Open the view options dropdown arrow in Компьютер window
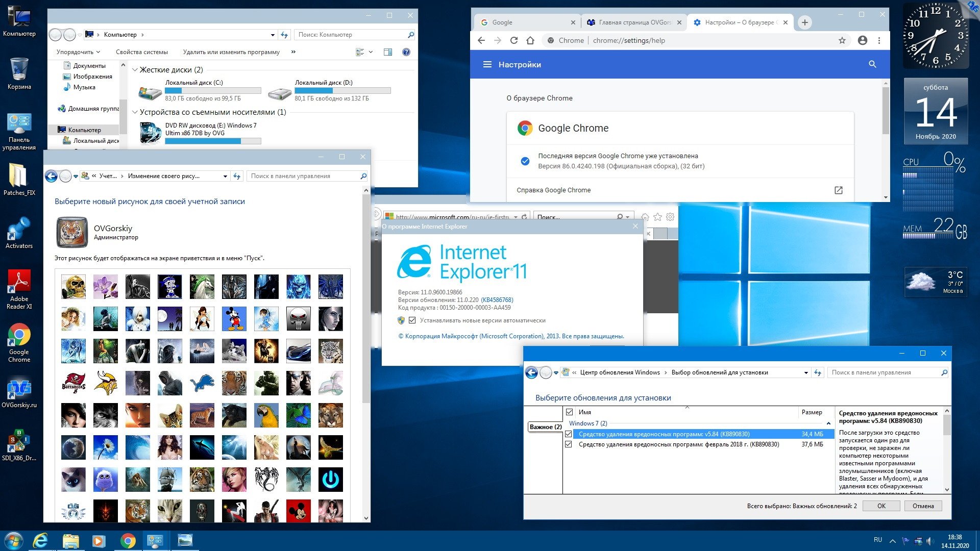 click(x=371, y=52)
